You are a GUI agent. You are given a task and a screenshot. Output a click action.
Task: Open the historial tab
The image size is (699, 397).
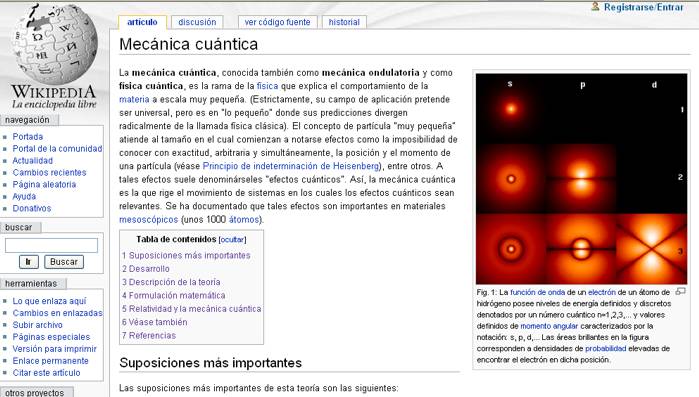click(x=344, y=22)
